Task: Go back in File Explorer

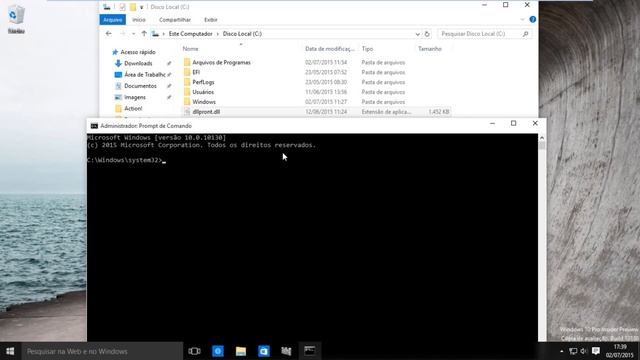Action: pyautogui.click(x=109, y=34)
